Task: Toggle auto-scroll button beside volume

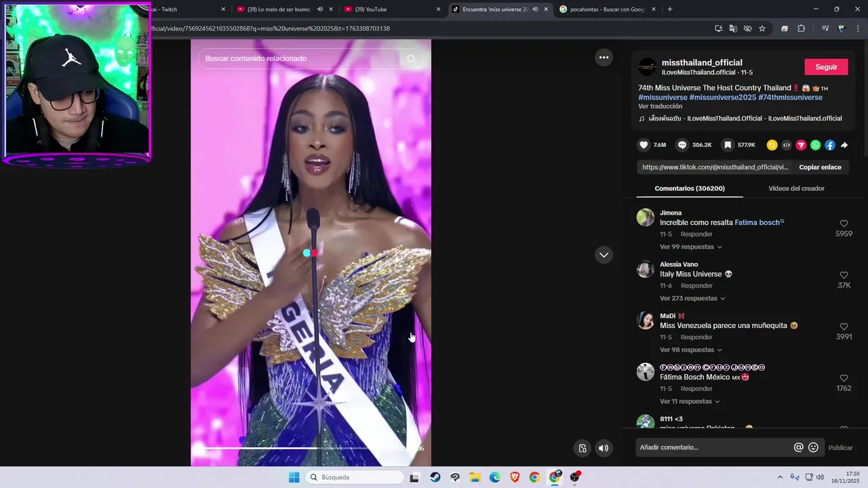Action: point(583,448)
